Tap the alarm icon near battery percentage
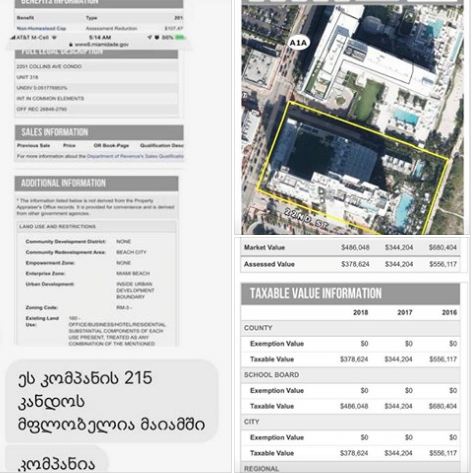 [x=157, y=38]
